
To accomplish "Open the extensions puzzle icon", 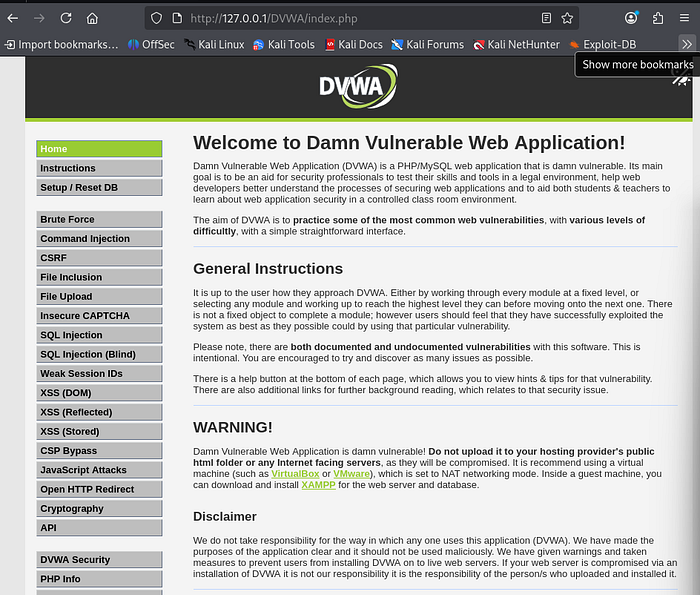I will [x=658, y=18].
